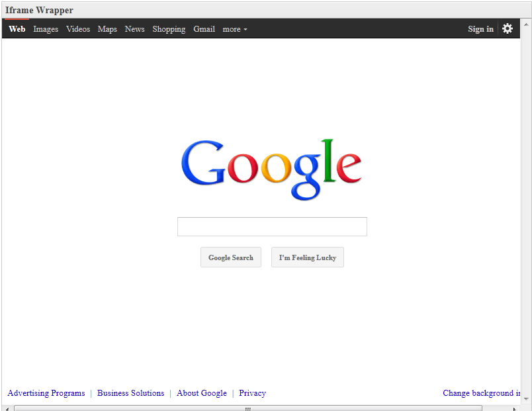The width and height of the screenshot is (532, 411).
Task: Open the Privacy link
Action: (x=252, y=393)
